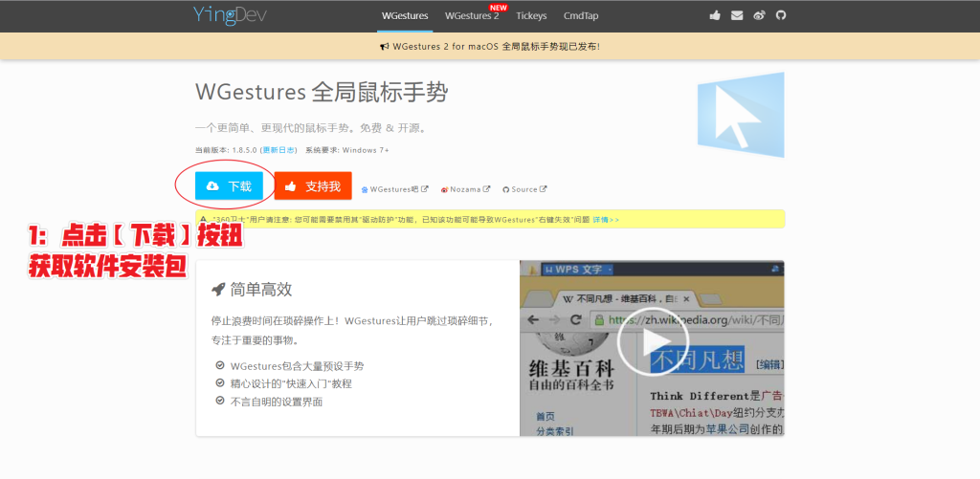Click the WGestures 2 for macOS announcement banner

point(490,46)
